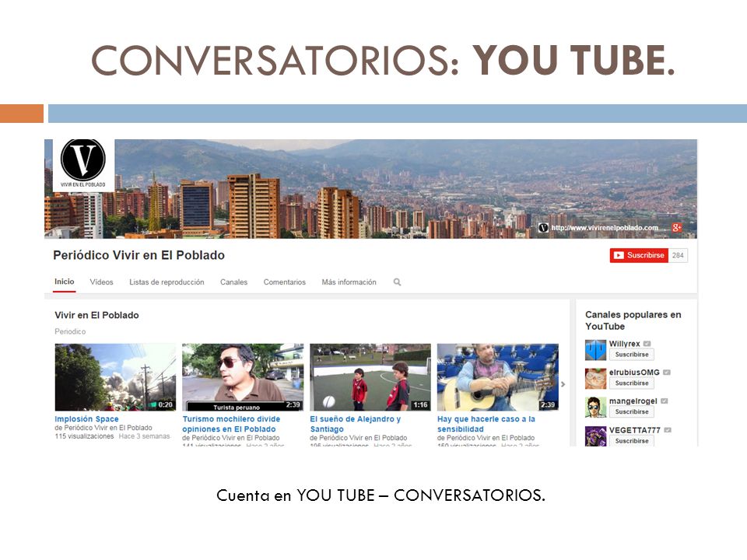Open elrubiusOMG channel avatar
This screenshot has height=560, width=747.
595,379
